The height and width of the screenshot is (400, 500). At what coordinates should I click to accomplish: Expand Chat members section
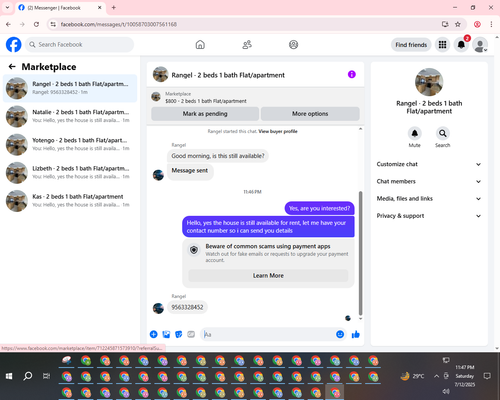[x=429, y=181]
